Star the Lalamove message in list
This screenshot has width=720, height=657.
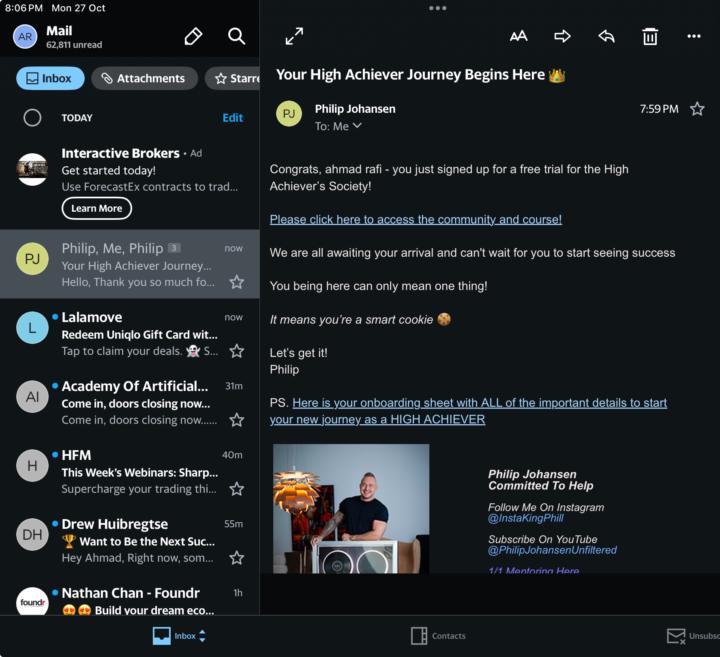coord(236,351)
